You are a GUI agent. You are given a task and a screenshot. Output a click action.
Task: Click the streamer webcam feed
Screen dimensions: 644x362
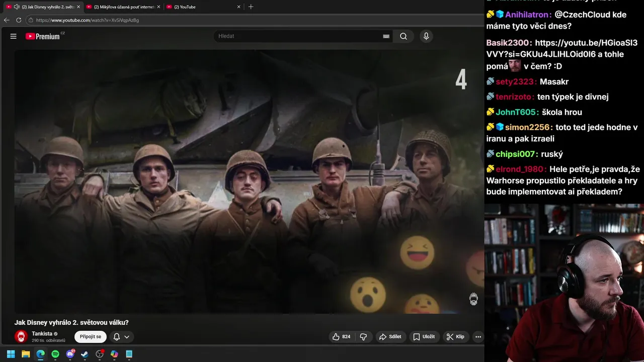(564, 283)
